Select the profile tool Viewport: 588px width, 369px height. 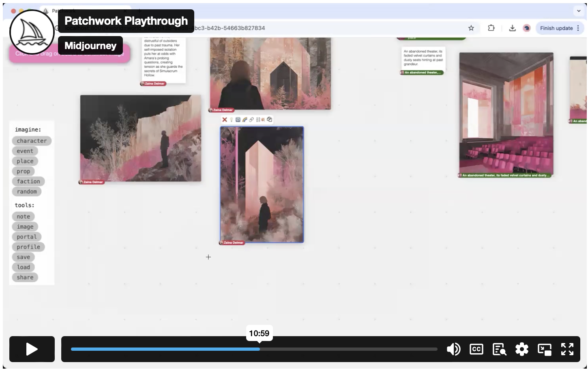(28, 247)
